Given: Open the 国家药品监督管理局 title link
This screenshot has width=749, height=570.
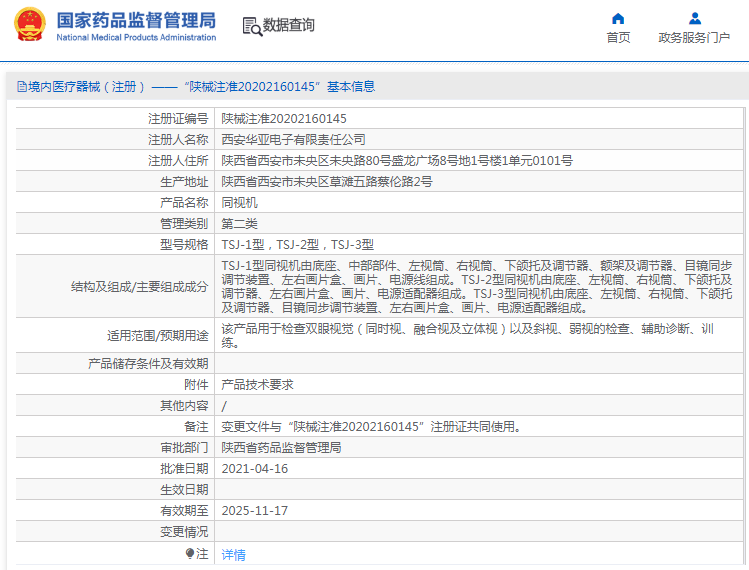Looking at the screenshot, I should (x=136, y=21).
